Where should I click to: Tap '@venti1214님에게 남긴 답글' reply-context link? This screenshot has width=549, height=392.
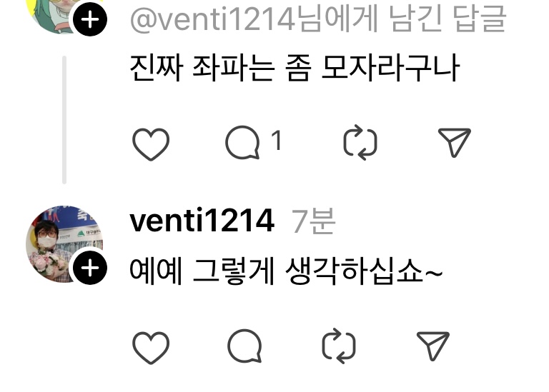[318, 19]
